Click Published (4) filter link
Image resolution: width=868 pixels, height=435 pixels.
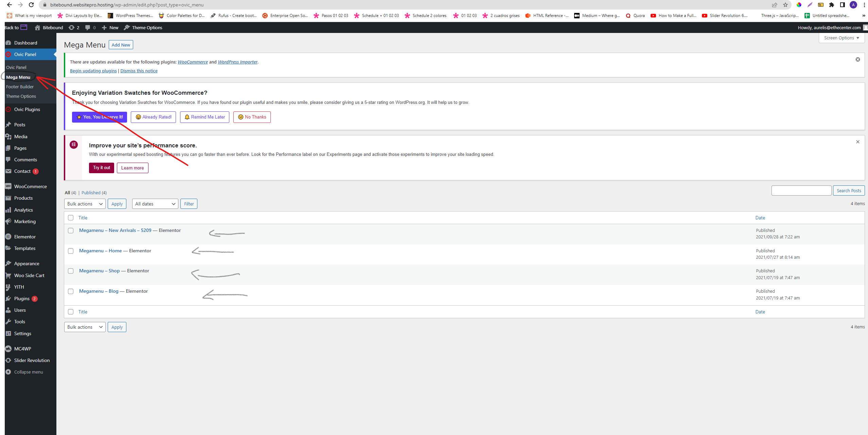94,193
